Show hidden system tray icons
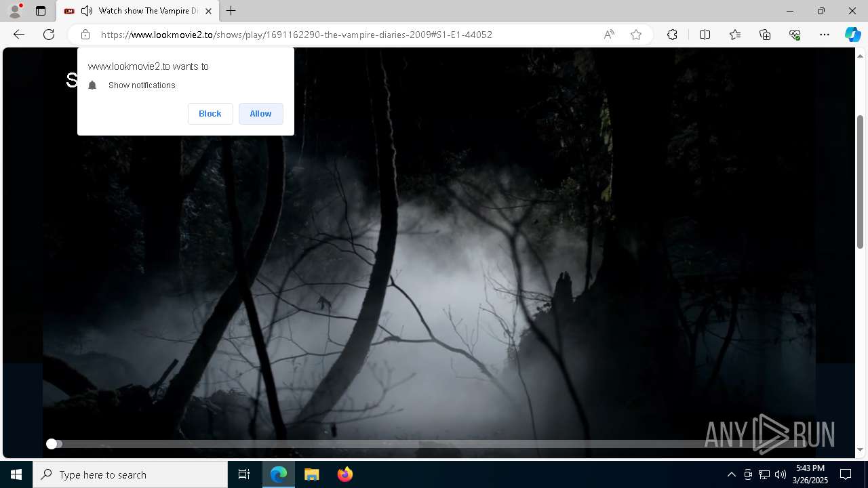The width and height of the screenshot is (868, 488). (x=731, y=474)
